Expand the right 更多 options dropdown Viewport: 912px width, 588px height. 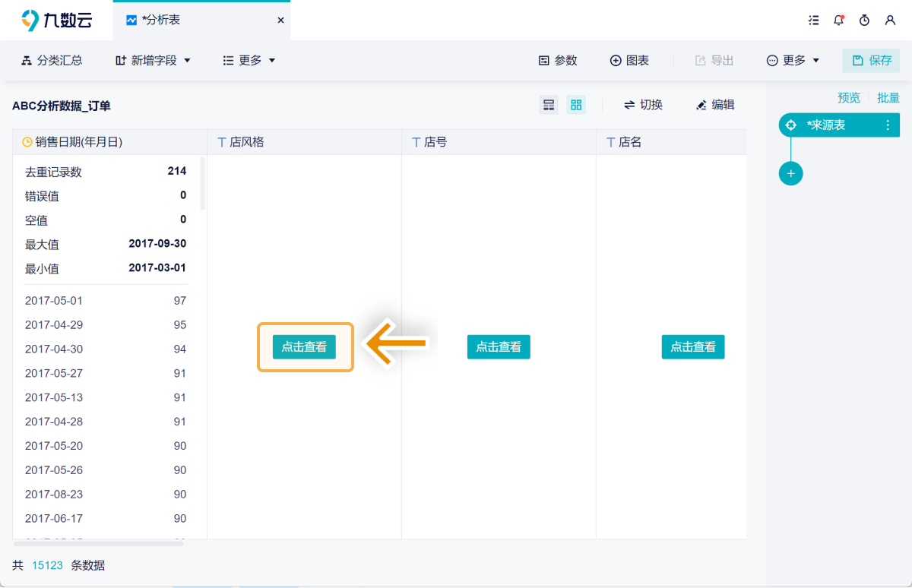tap(793, 61)
